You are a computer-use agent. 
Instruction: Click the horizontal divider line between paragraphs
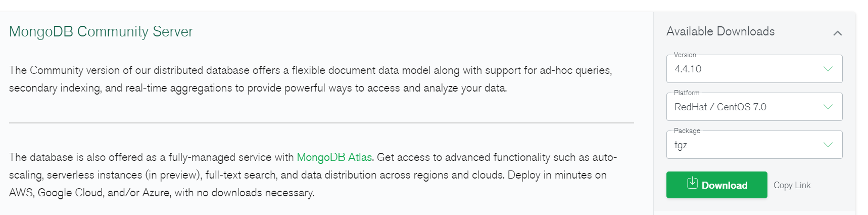tap(321, 123)
